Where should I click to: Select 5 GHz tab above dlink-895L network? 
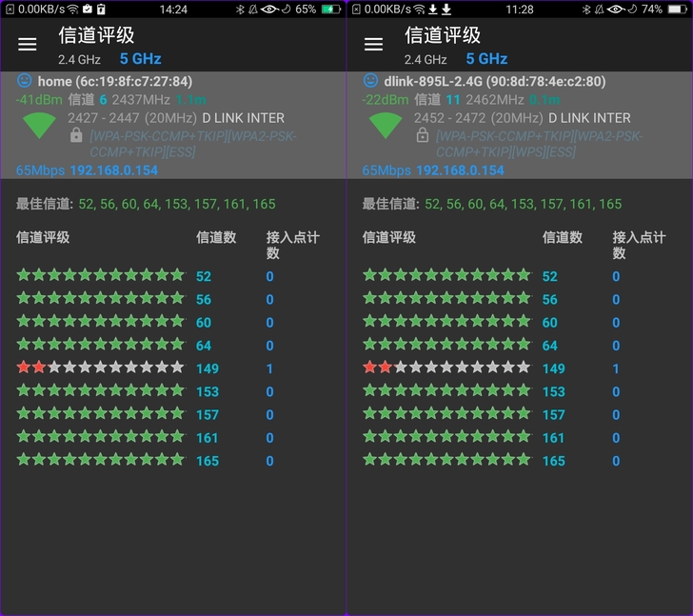pyautogui.click(x=486, y=59)
